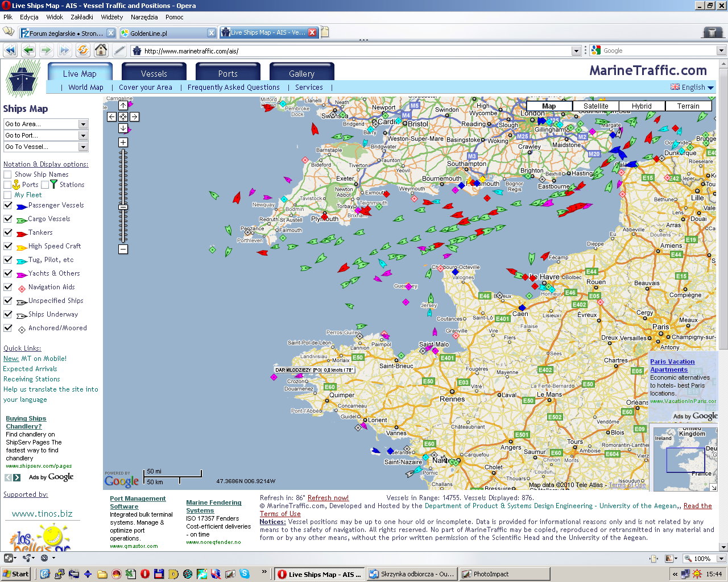This screenshot has width=728, height=582.
Task: Expand hidden system tray icons
Action: tap(675, 574)
